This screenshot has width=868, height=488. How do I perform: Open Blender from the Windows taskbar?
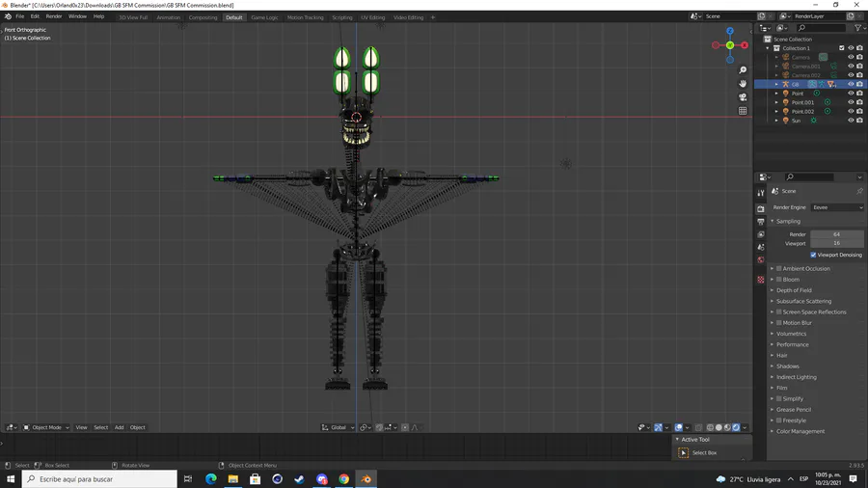point(366,479)
